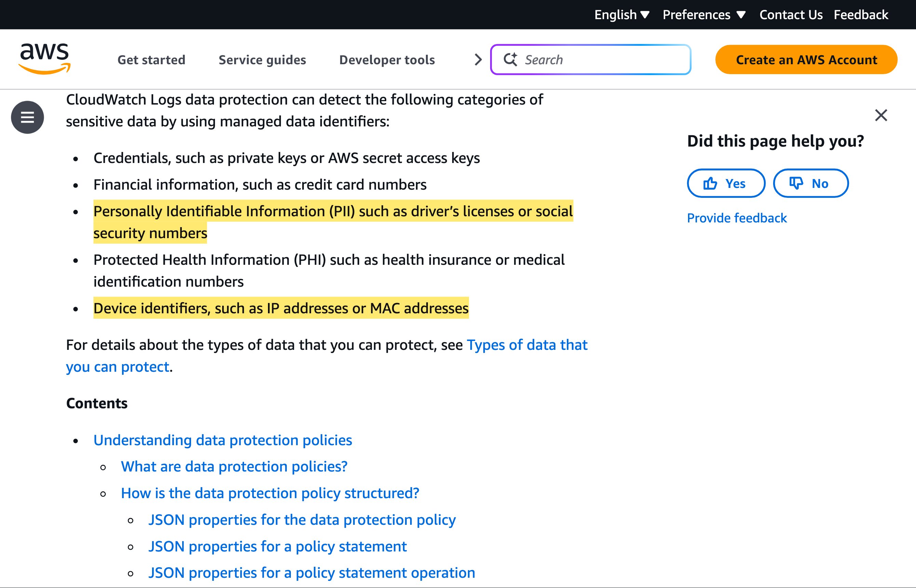916x588 pixels.
Task: Open the Get started menu
Action: click(x=151, y=59)
